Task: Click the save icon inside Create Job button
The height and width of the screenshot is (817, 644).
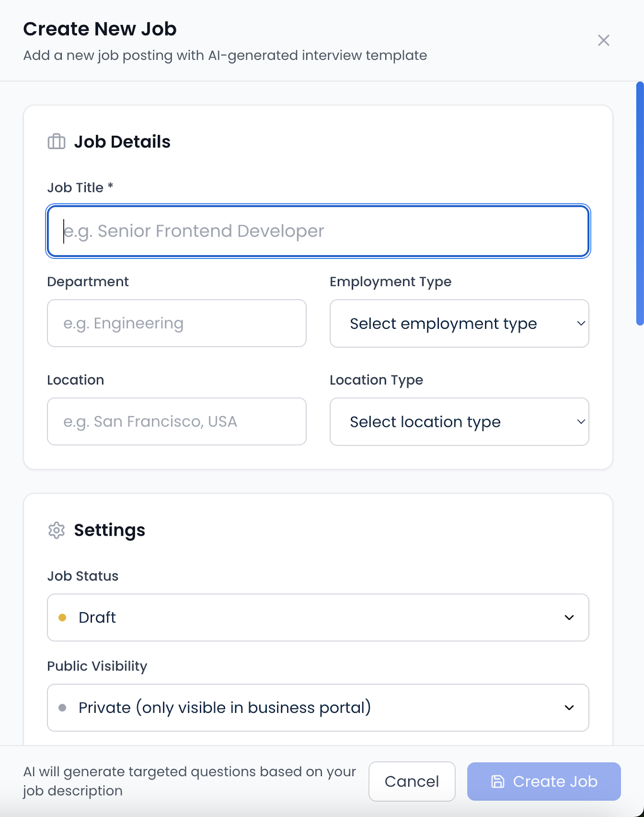Action: click(497, 781)
